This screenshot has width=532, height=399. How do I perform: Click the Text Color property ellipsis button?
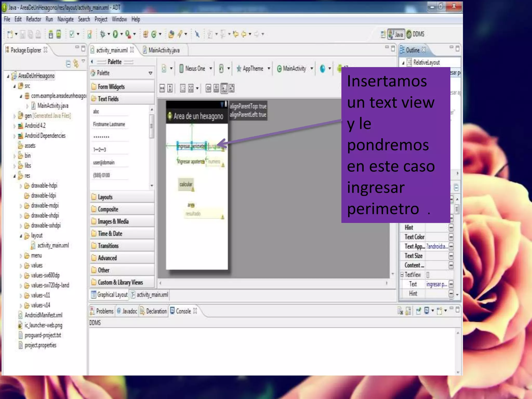coord(451,237)
